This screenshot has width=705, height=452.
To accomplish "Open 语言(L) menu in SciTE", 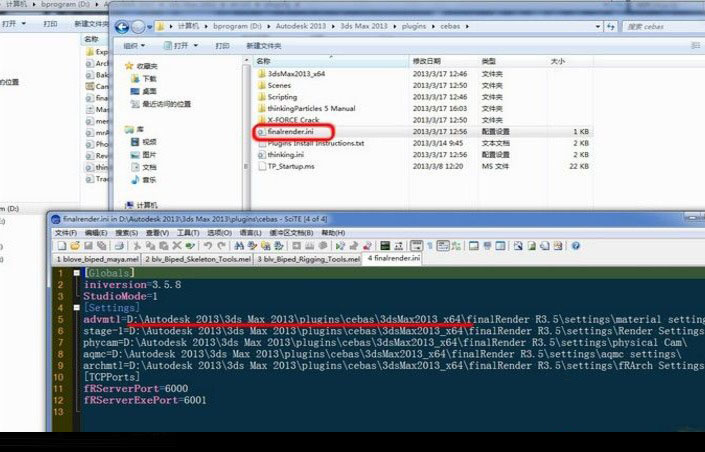I will pyautogui.click(x=250, y=233).
